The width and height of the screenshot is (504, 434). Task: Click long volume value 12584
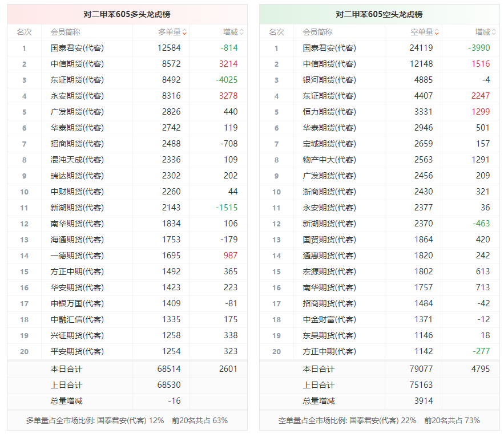169,48
